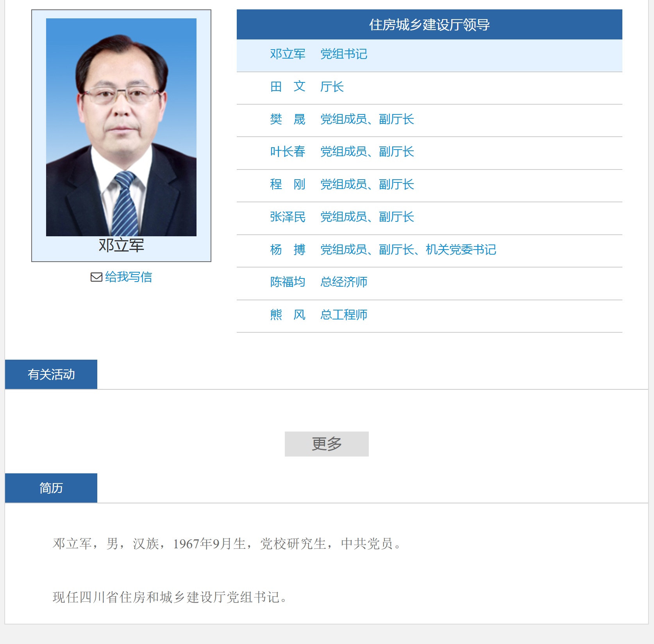Open leader entry 杨搏 机关党委书记
Screen dimensions: 654x644
(429, 251)
